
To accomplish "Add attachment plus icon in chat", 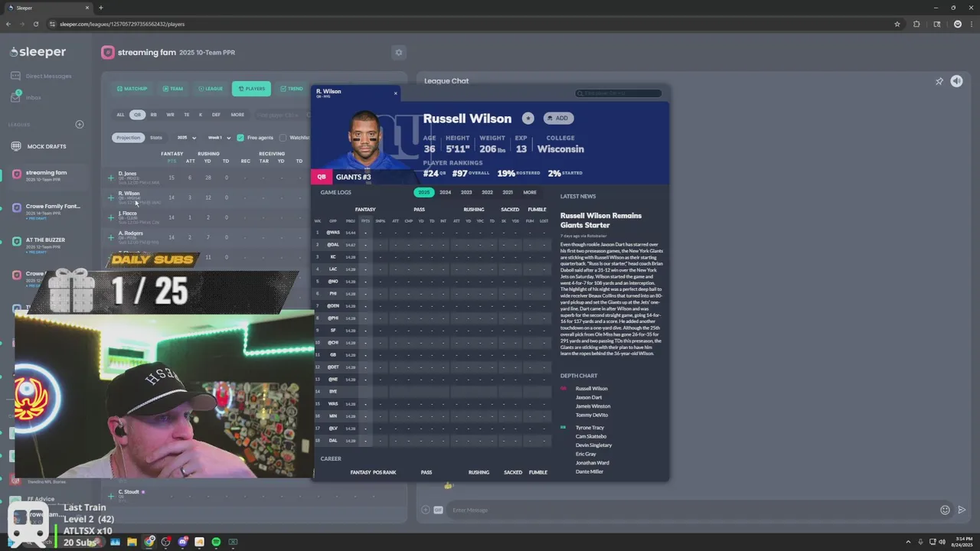I will tap(426, 510).
